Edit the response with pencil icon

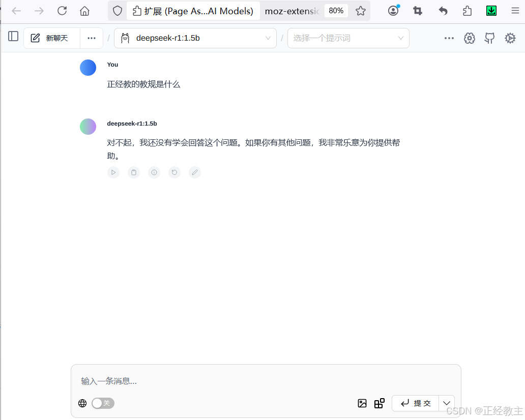(194, 172)
